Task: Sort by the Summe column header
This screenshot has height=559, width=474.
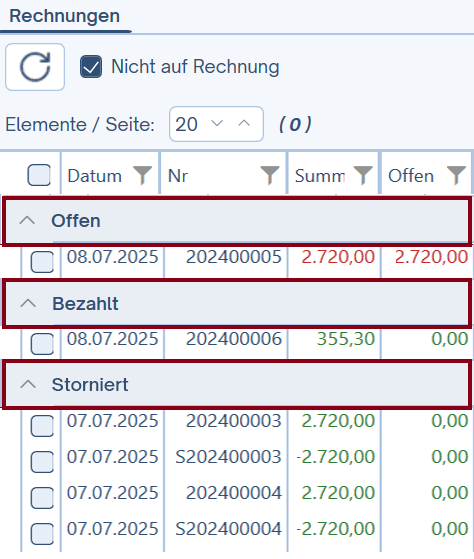Action: point(320,176)
